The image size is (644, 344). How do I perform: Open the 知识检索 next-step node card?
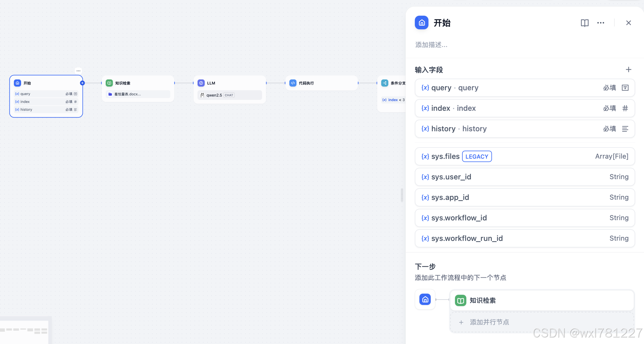point(542,300)
